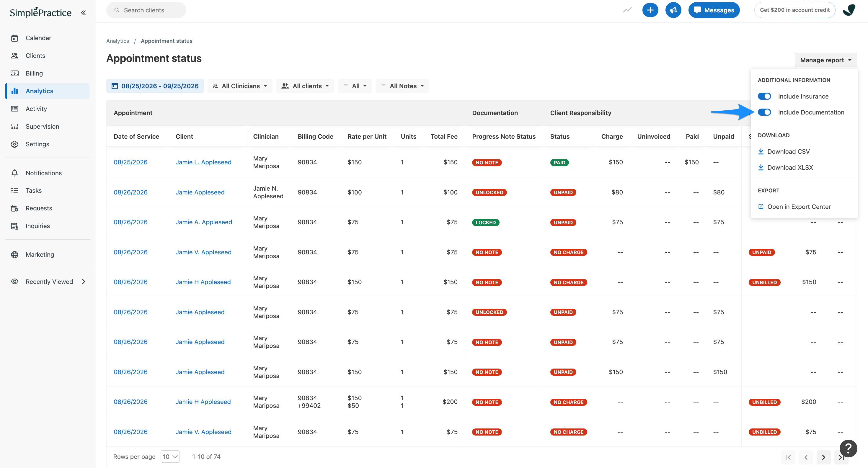Open Manage report dropdown

pos(825,60)
